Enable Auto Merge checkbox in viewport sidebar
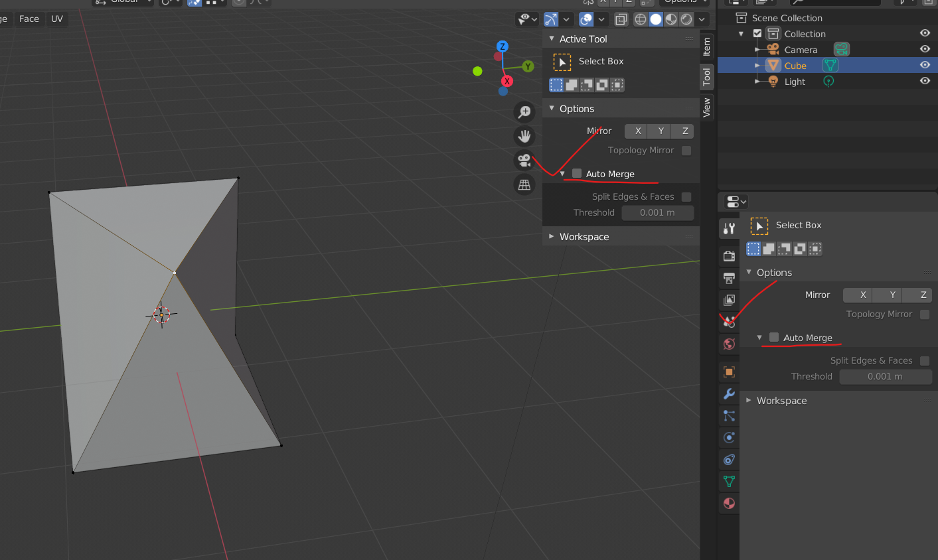Image resolution: width=938 pixels, height=560 pixels. pyautogui.click(x=577, y=173)
